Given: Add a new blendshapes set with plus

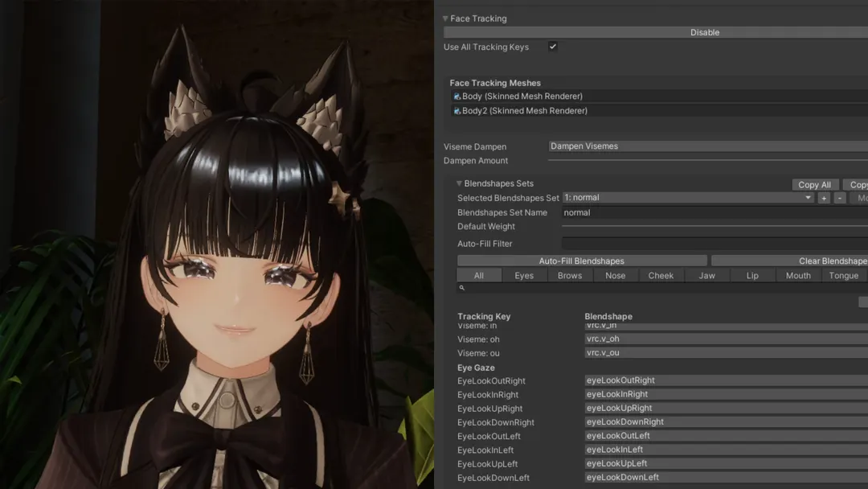Looking at the screenshot, I should pos(824,198).
